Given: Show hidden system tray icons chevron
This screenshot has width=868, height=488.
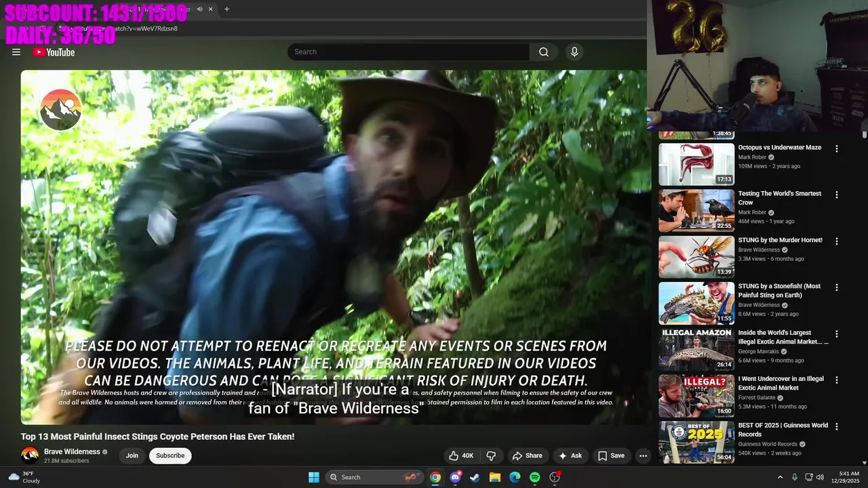Looking at the screenshot, I should tap(780, 477).
